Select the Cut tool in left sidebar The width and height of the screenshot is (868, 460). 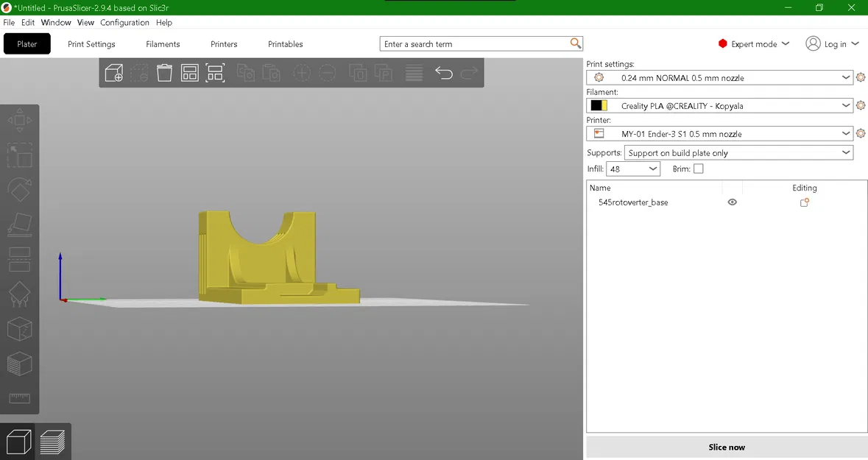[19, 260]
